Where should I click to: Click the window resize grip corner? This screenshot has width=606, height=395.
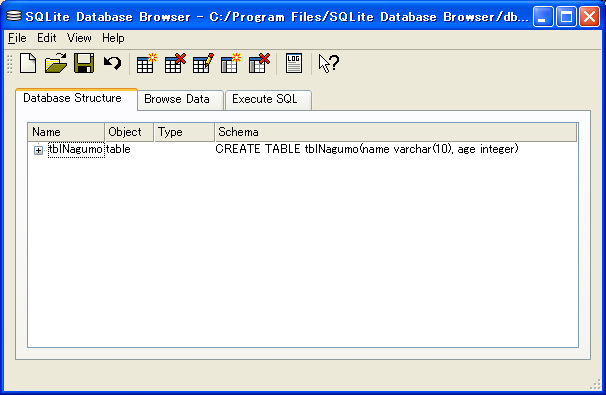pos(596,385)
